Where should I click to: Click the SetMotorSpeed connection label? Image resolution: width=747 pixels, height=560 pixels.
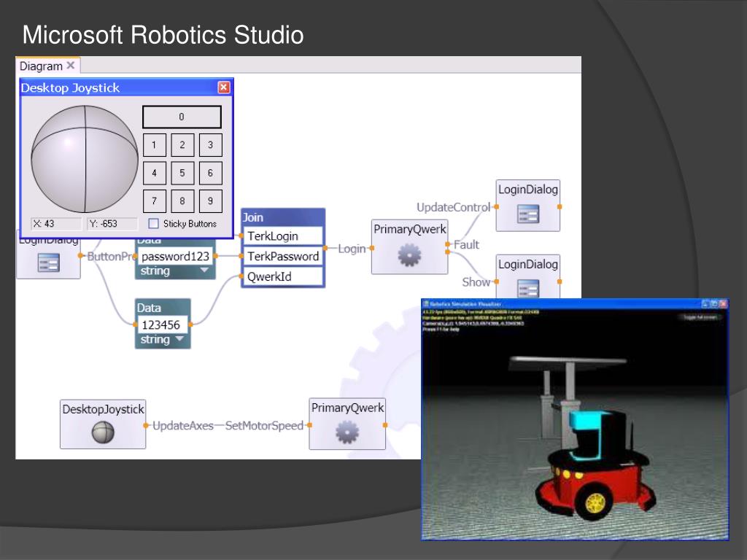(x=264, y=425)
